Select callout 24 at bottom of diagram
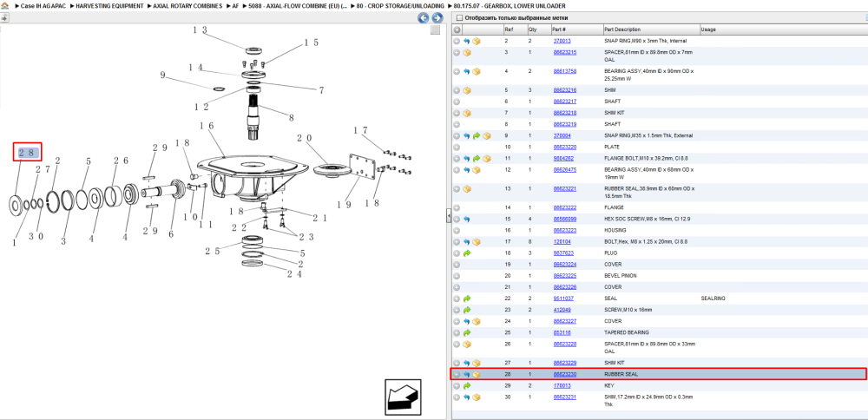The image size is (868, 420). 294,273
